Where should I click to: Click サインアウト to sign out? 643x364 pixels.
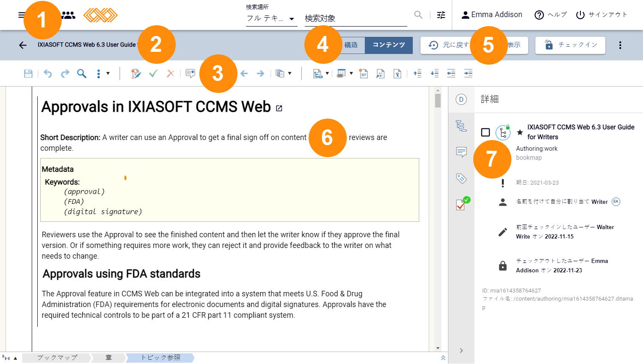point(602,15)
